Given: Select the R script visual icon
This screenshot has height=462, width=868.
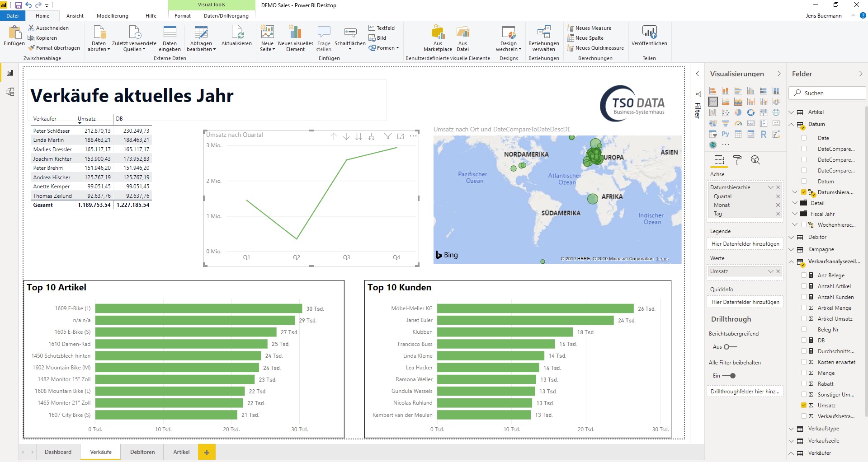Looking at the screenshot, I should tap(764, 134).
